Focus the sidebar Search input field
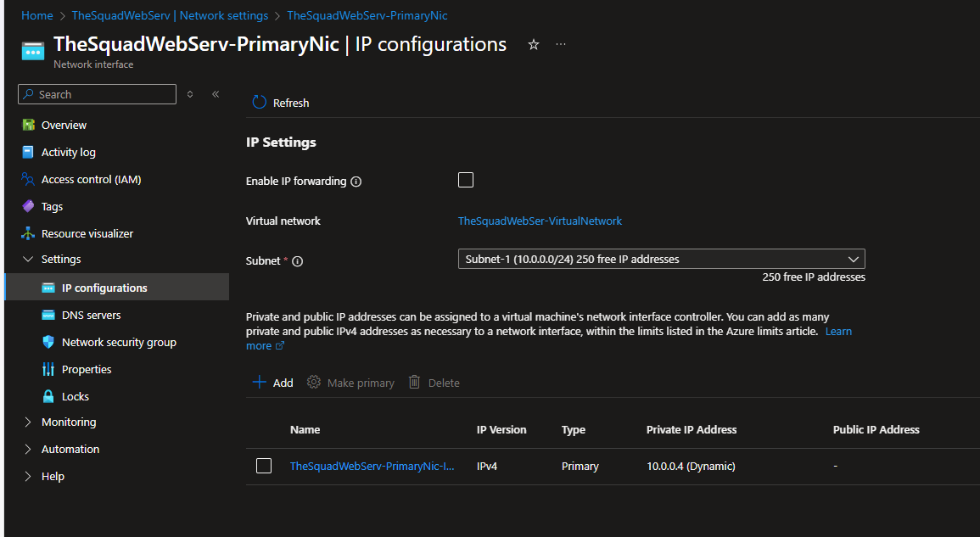Screen dimensions: 980x537 coord(97,94)
